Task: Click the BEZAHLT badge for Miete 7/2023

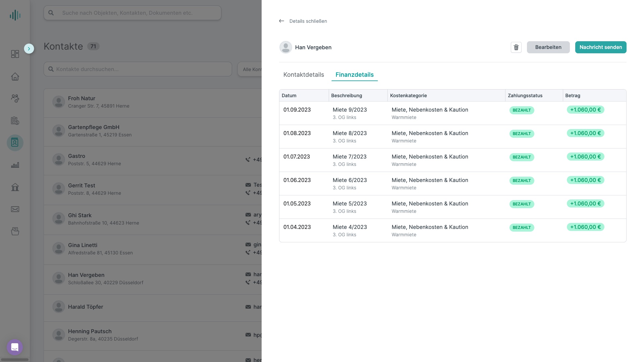Action: pyautogui.click(x=522, y=157)
